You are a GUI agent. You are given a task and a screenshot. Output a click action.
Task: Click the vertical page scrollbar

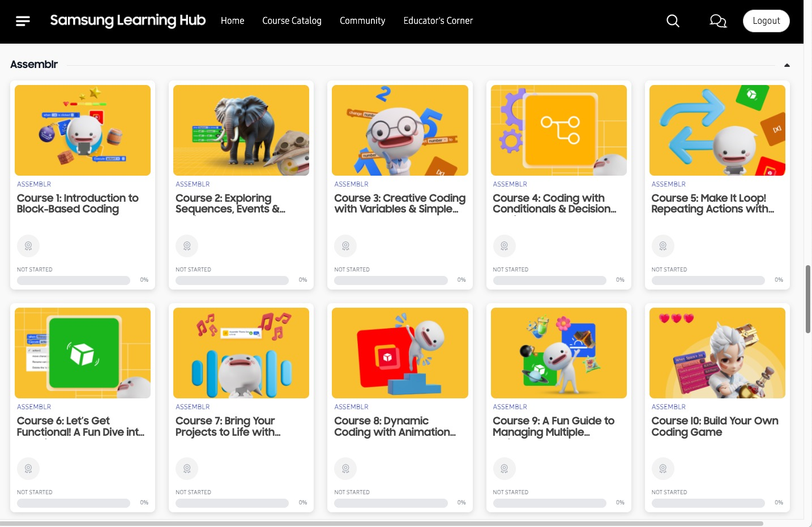click(x=808, y=299)
